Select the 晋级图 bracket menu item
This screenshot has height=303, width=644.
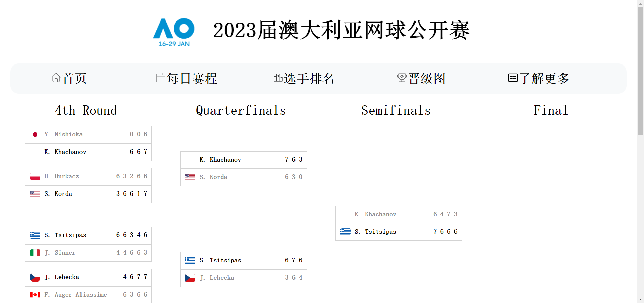pyautogui.click(x=427, y=79)
